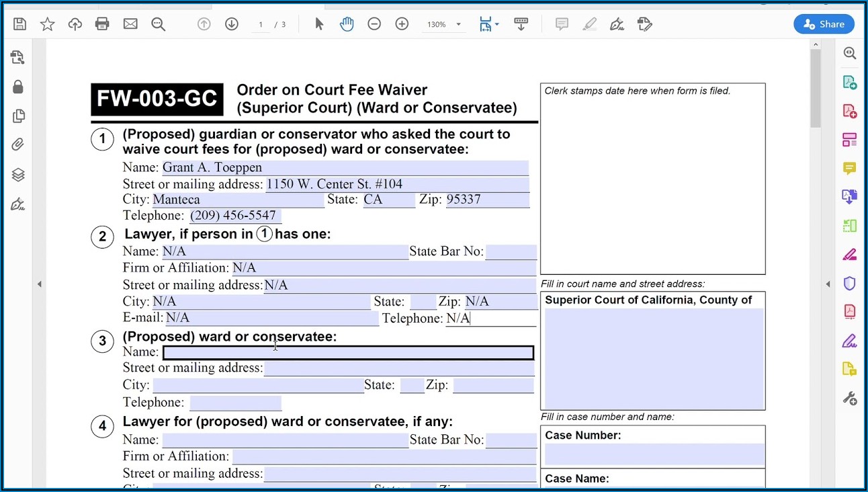Click the Share button
The image size is (868, 492).
tap(824, 24)
